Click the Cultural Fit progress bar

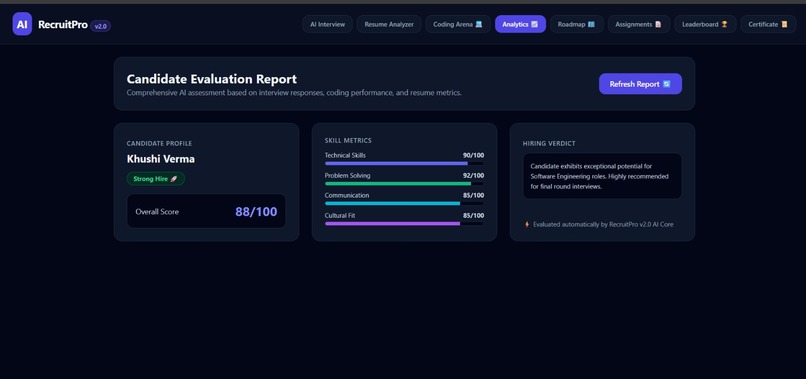point(404,224)
